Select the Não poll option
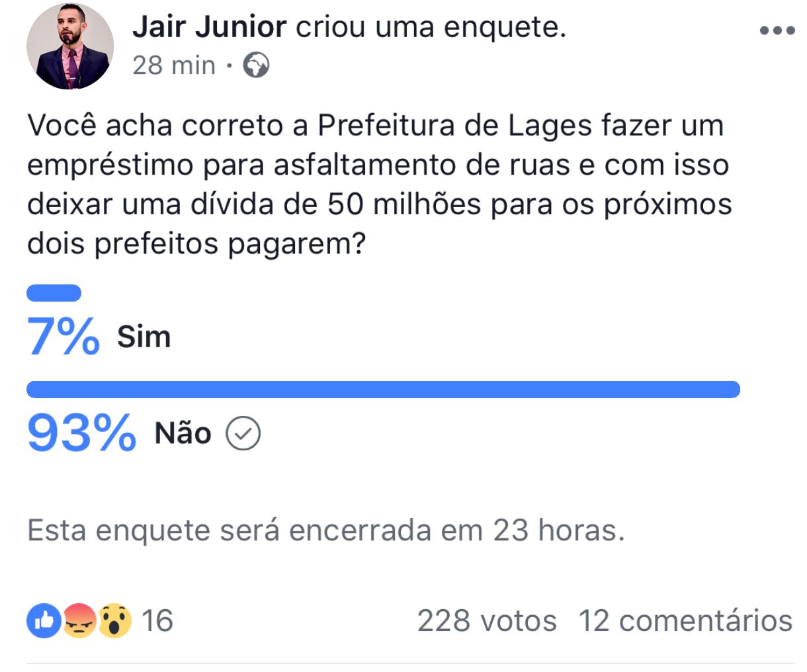This screenshot has height=672, width=807. 183,434
